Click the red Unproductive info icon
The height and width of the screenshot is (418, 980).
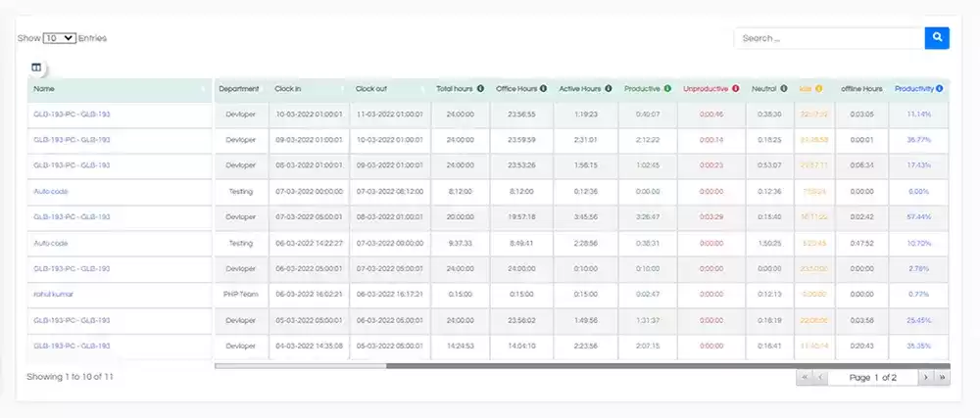click(735, 89)
